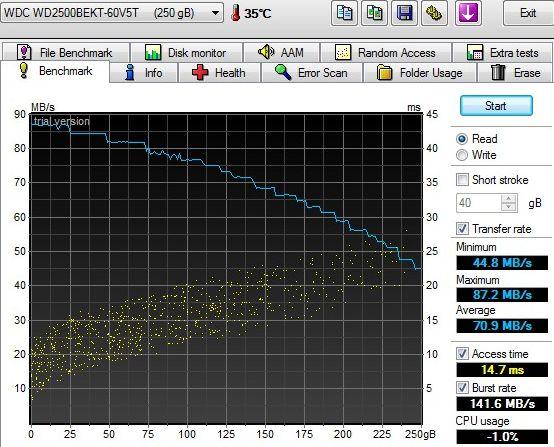Copy info to clipboard toolbar icon
This screenshot has height=447, width=554.
344,13
